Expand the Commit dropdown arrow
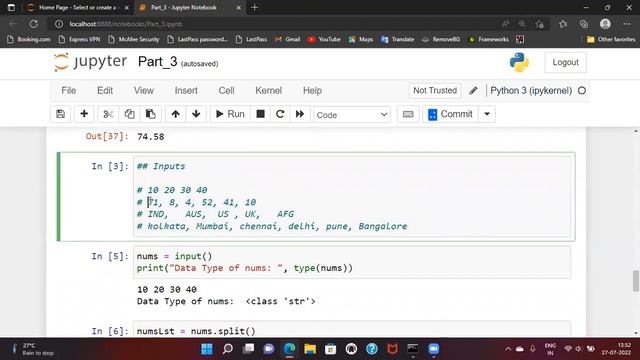This screenshot has height=360, width=640. click(x=487, y=114)
